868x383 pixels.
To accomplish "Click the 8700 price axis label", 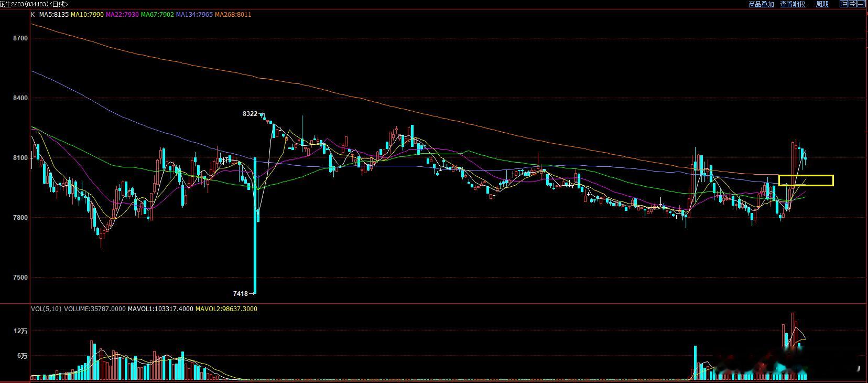I will click(21, 38).
